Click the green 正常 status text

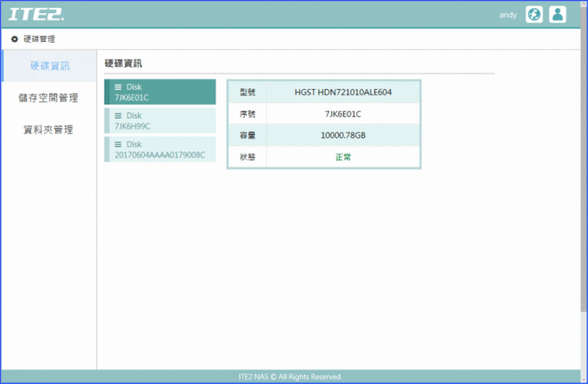pos(343,157)
